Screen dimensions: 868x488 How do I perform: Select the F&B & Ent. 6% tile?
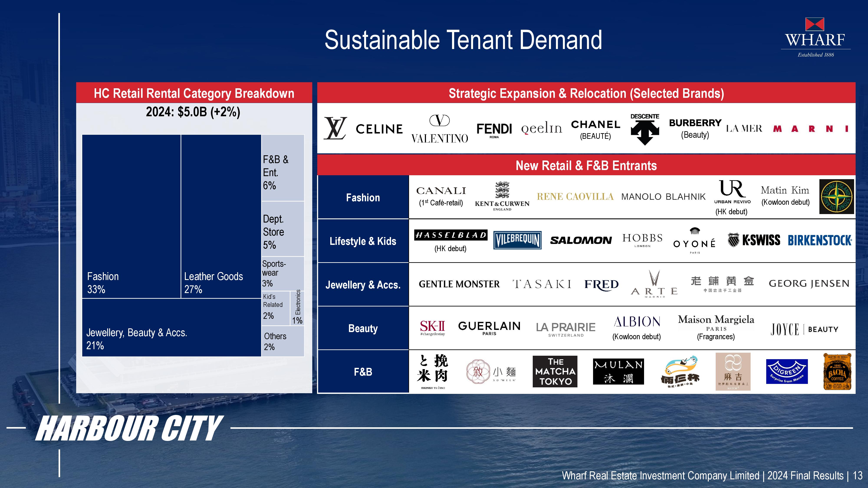click(283, 168)
